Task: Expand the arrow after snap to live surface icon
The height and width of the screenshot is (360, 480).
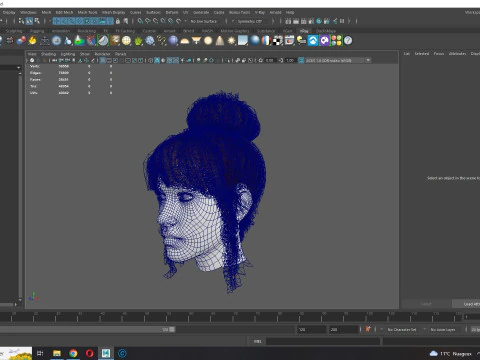Action: coord(186,21)
